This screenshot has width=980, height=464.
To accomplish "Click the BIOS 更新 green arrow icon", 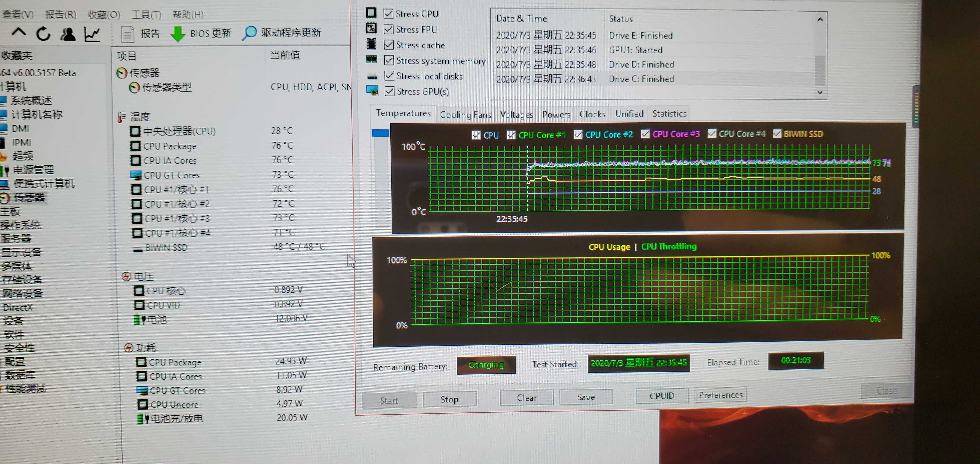I will pyautogui.click(x=178, y=34).
